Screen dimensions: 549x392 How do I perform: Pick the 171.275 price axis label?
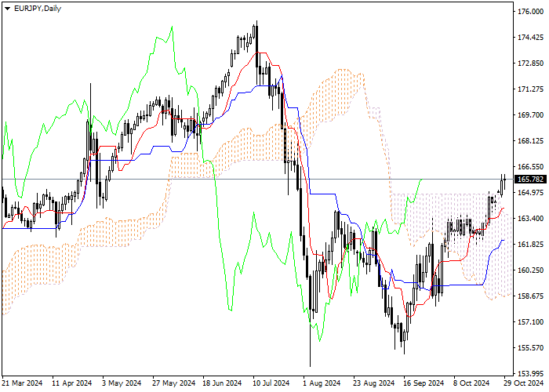(x=530, y=89)
